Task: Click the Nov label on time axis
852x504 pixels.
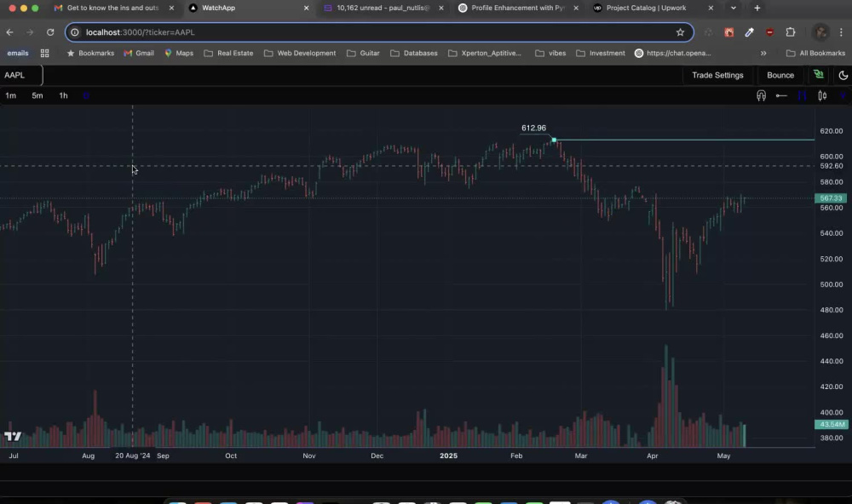Action: [309, 455]
